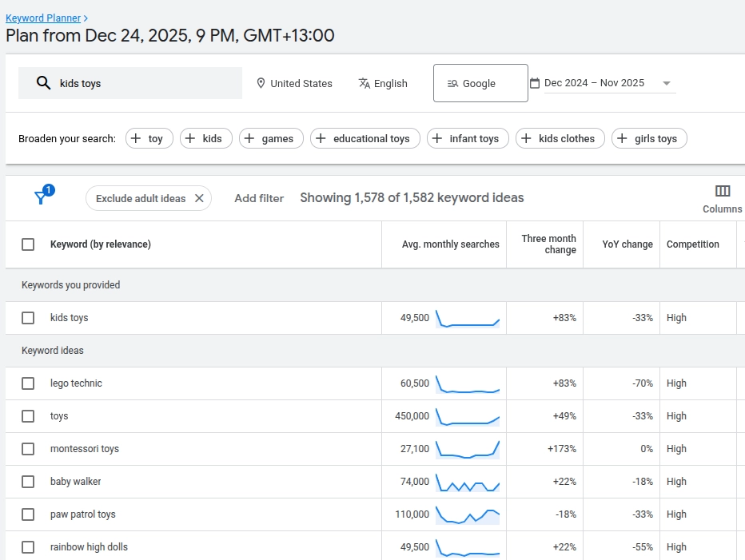This screenshot has height=560, width=745.
Task: Click the Google search network icon
Action: pos(452,84)
